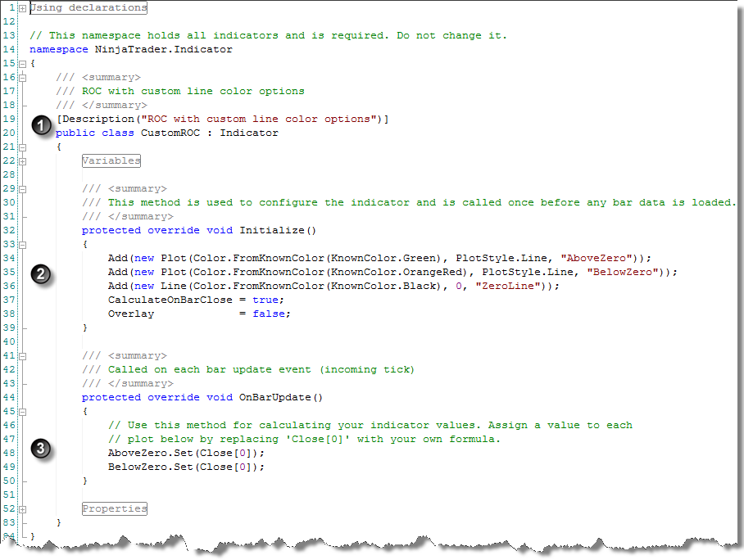Screen dimensions: 744x560
Task: Click the comment 'ROC with custom line color options' on line 17
Action: (x=193, y=91)
